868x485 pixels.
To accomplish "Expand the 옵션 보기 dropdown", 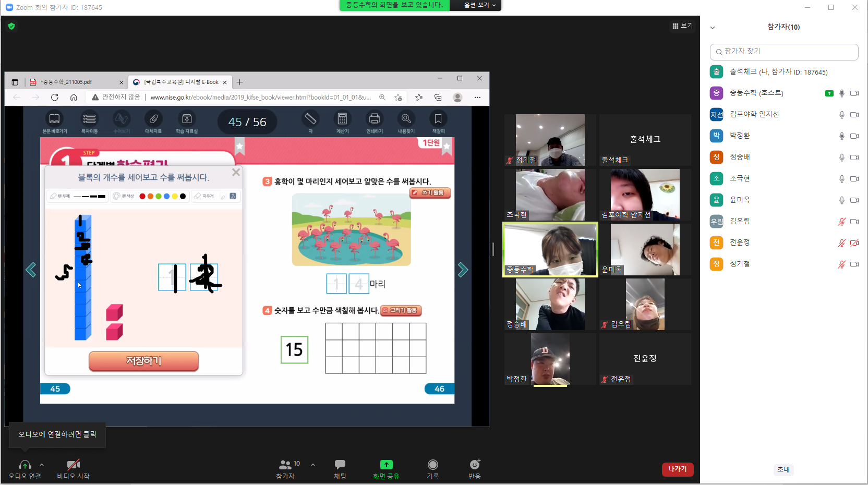I will pyautogui.click(x=480, y=5).
